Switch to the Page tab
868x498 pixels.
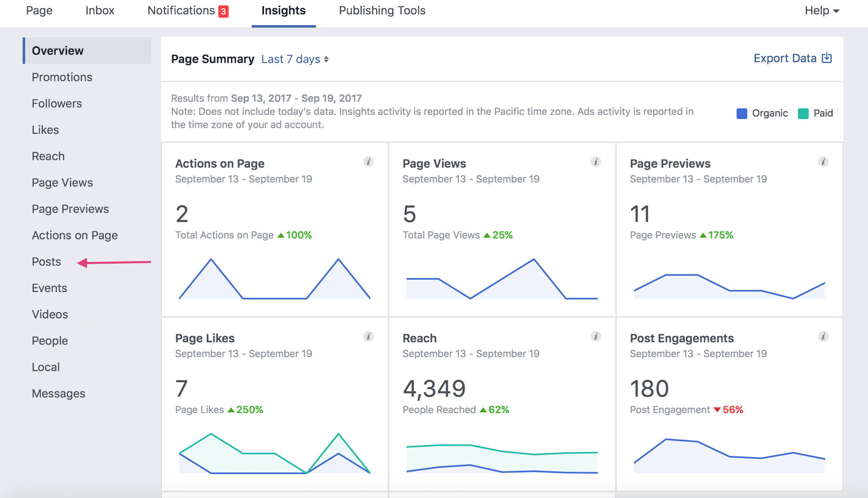[39, 11]
